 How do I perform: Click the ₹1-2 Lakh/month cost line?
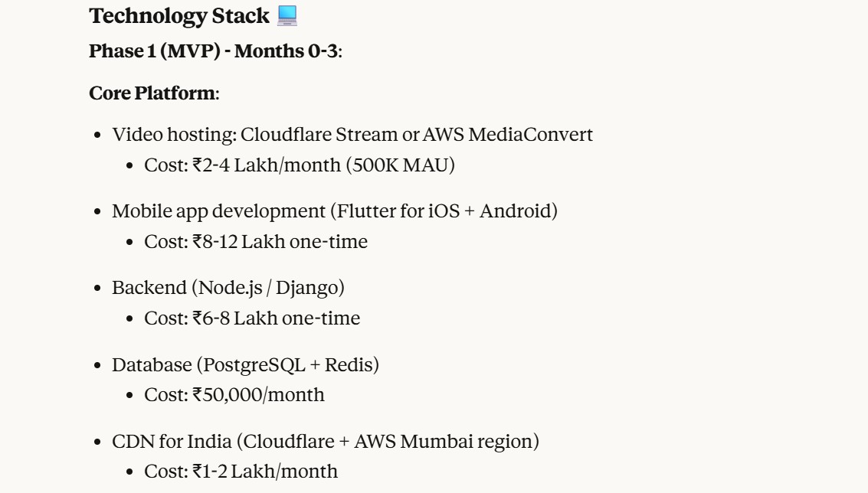241,472
